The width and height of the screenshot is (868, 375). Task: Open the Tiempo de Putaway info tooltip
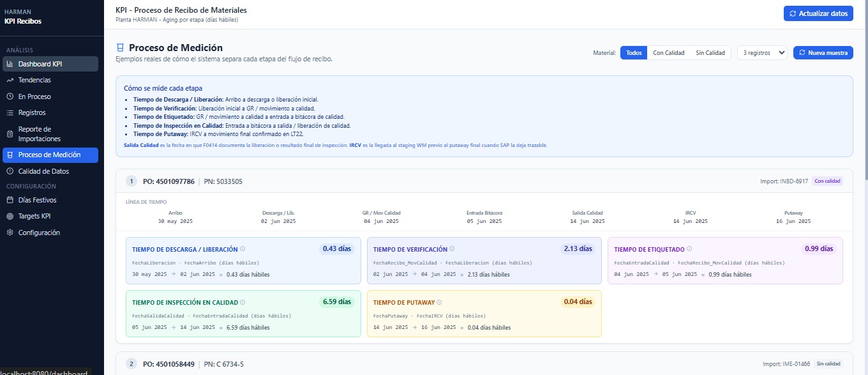(x=438, y=302)
